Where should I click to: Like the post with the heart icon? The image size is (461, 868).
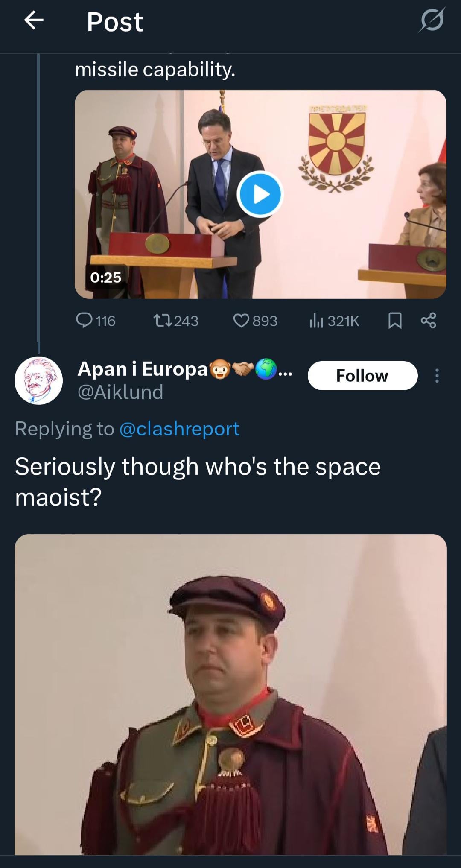(242, 320)
